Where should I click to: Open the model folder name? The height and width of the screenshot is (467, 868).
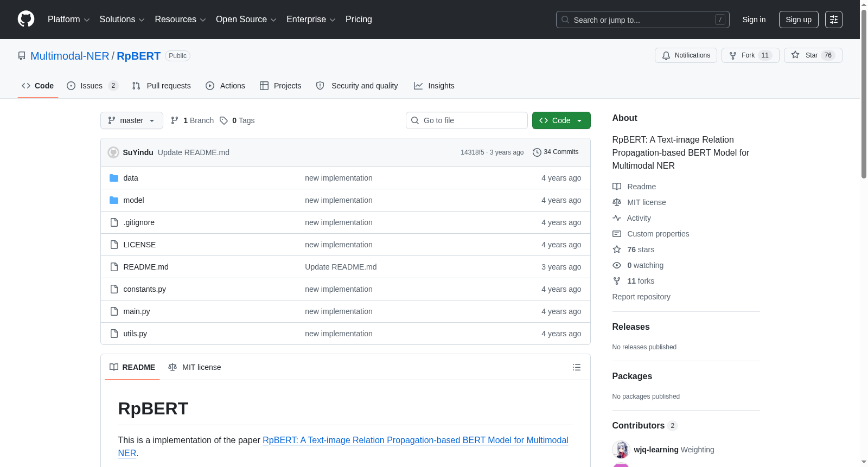133,200
